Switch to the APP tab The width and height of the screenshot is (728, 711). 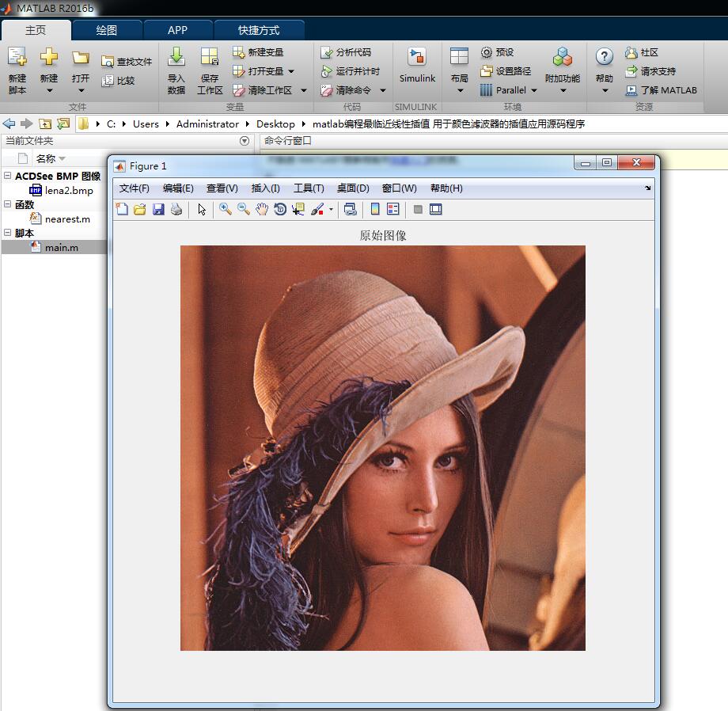(177, 30)
